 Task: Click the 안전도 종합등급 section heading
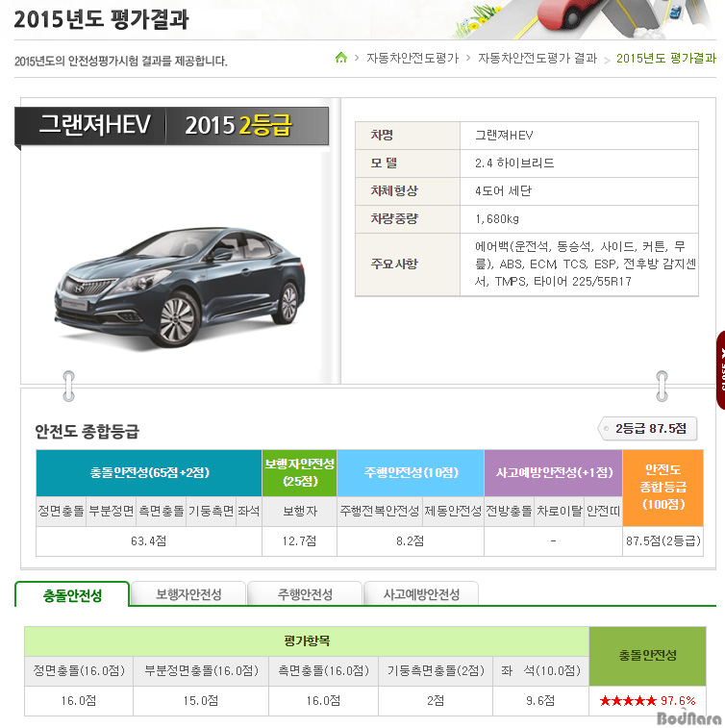coord(87,432)
